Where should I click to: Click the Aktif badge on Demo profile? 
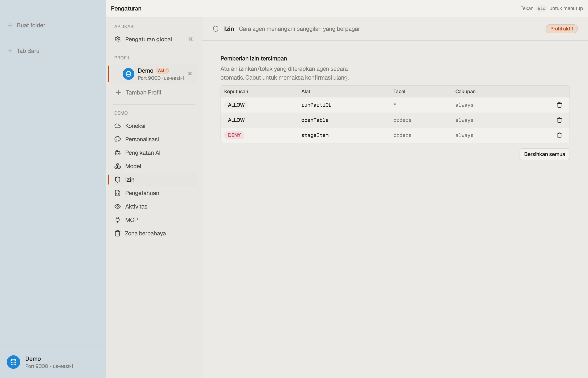pyautogui.click(x=162, y=71)
